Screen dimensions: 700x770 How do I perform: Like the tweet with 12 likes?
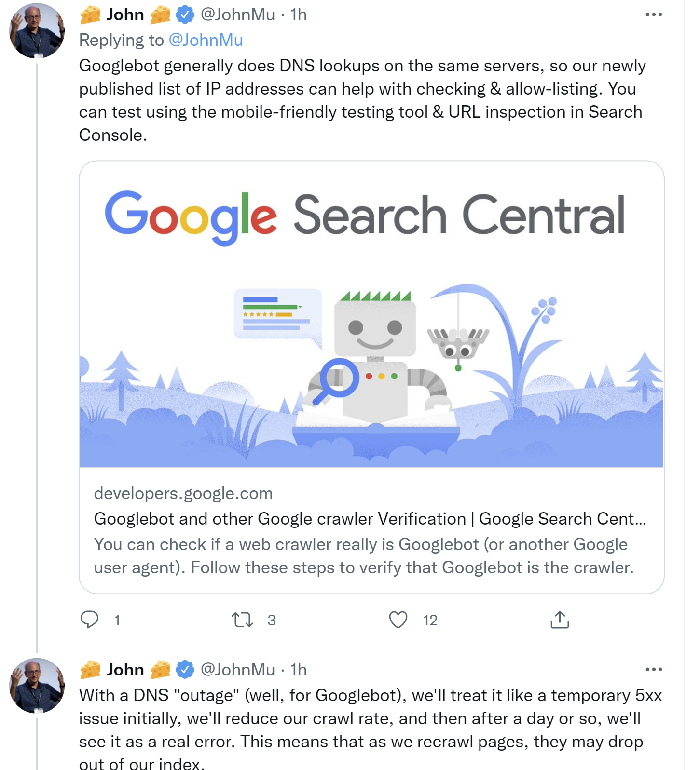(398, 620)
